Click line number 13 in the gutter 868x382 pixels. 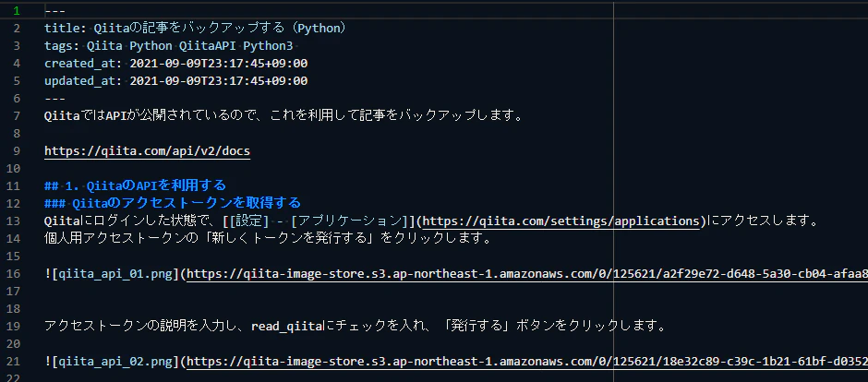[13, 221]
